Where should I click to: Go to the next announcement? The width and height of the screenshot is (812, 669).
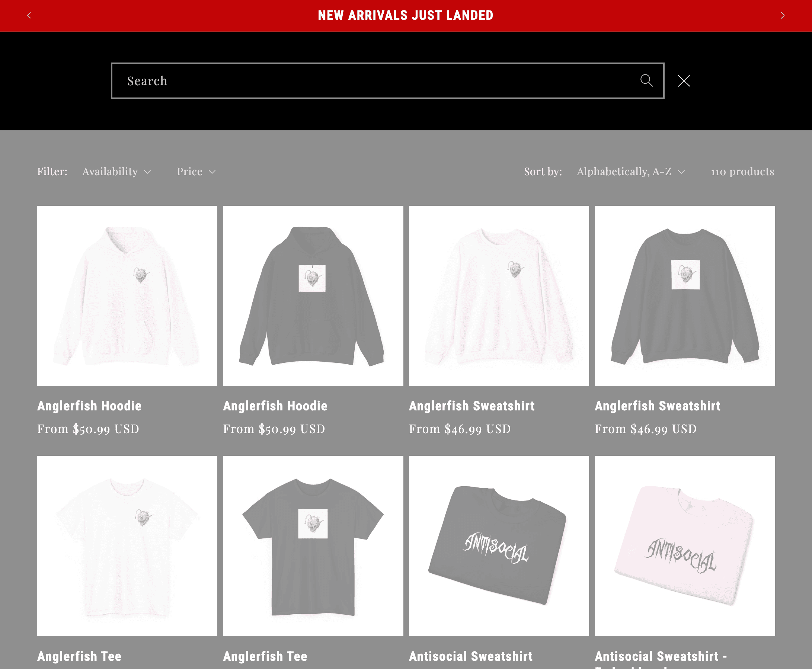[782, 15]
